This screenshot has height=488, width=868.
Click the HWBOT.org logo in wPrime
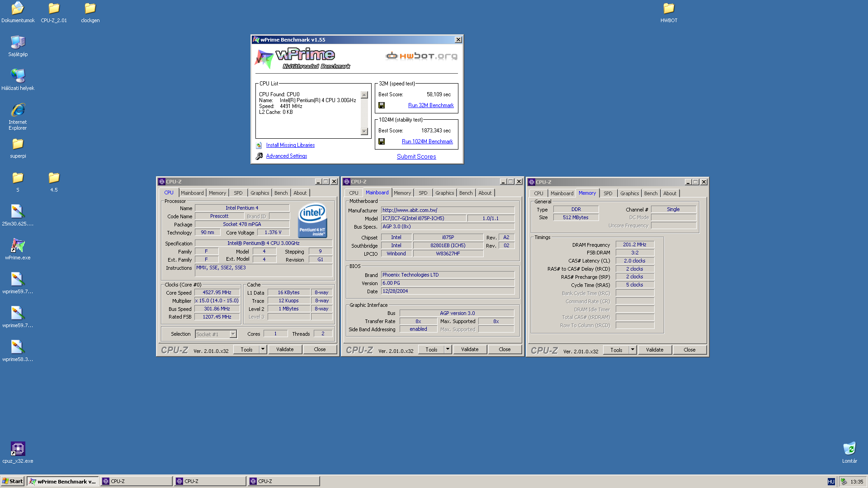421,56
